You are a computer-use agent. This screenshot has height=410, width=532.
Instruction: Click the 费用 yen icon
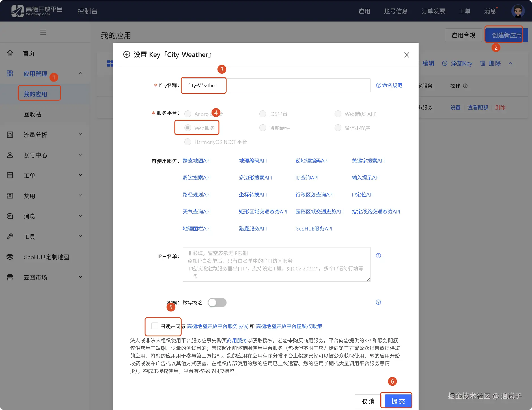click(x=10, y=196)
